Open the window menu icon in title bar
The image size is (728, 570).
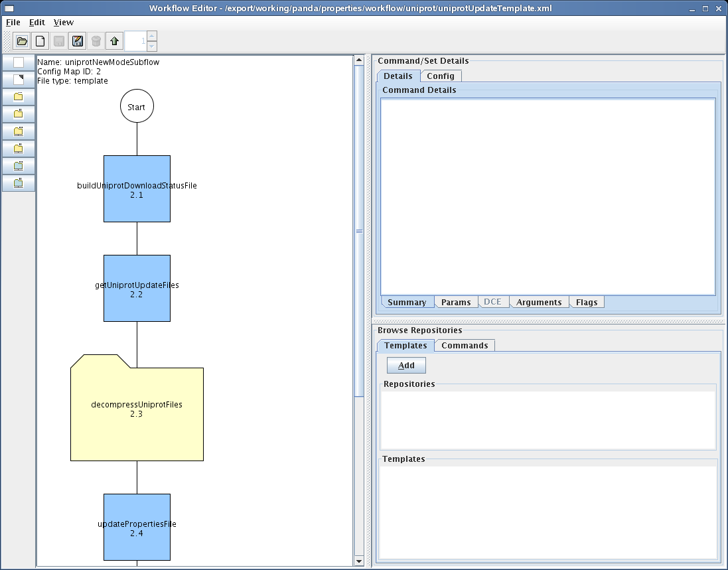[x=9, y=9]
